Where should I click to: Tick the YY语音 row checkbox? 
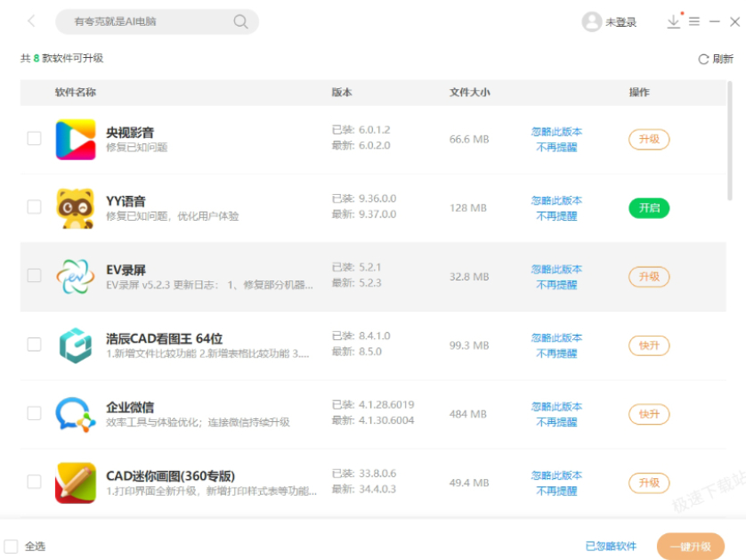click(x=34, y=207)
